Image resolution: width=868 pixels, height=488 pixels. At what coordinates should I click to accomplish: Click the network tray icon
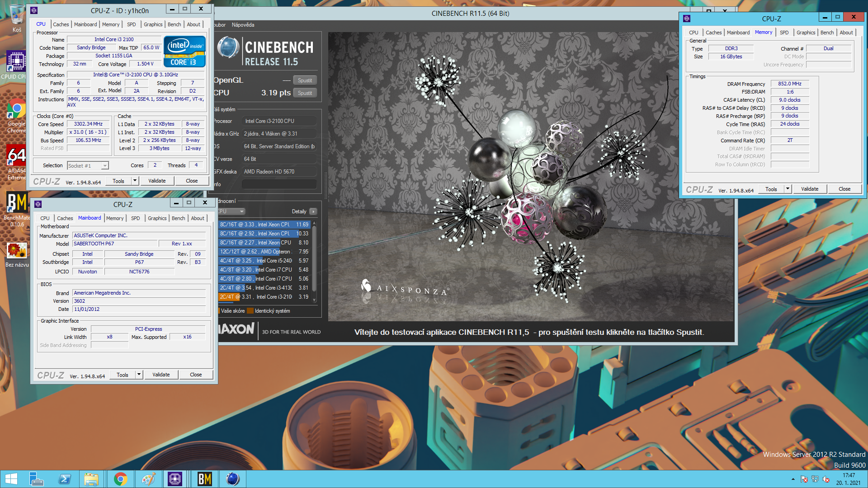point(815,479)
